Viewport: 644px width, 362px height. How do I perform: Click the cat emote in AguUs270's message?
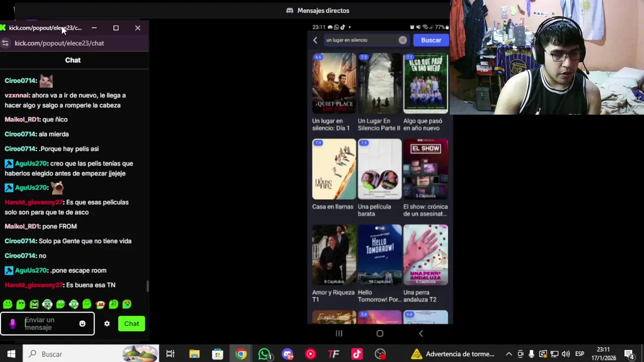click(57, 188)
